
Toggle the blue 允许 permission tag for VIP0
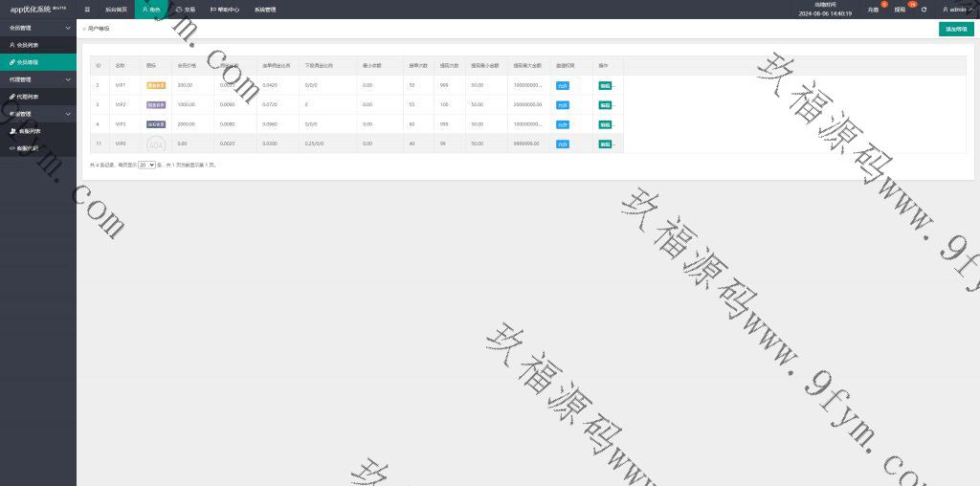click(x=562, y=144)
